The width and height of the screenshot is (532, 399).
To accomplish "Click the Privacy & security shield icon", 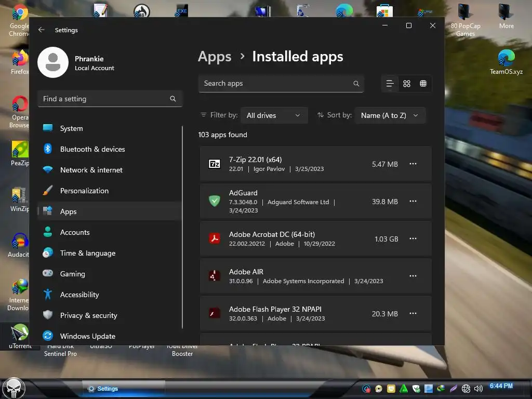I will [48, 315].
